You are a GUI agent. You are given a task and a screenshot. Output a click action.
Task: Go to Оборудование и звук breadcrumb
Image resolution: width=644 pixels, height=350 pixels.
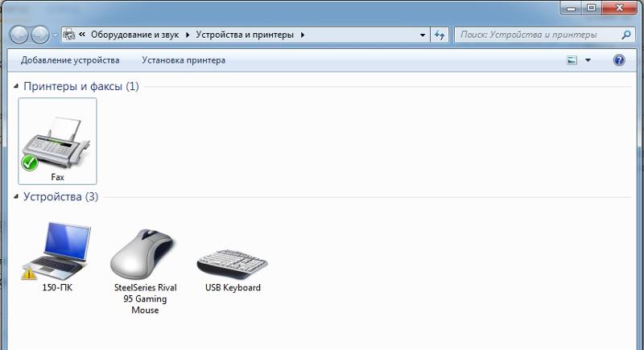click(134, 35)
